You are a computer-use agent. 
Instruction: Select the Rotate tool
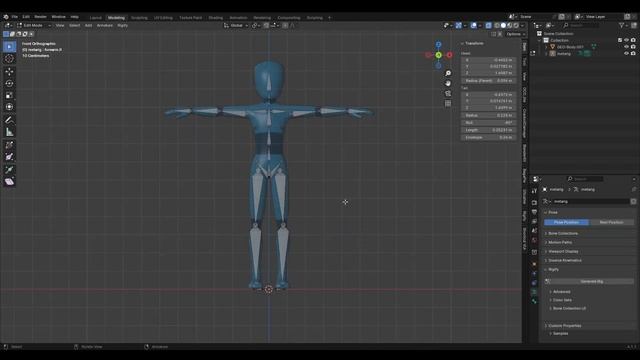pyautogui.click(x=9, y=83)
